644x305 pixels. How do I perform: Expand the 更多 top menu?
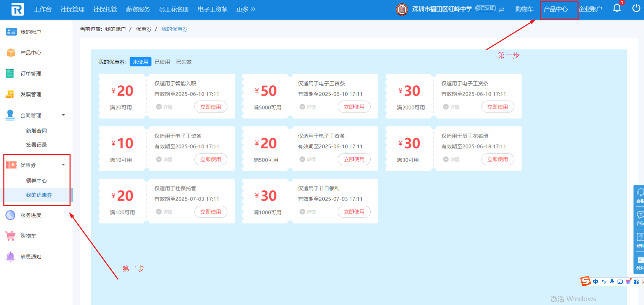(246, 9)
